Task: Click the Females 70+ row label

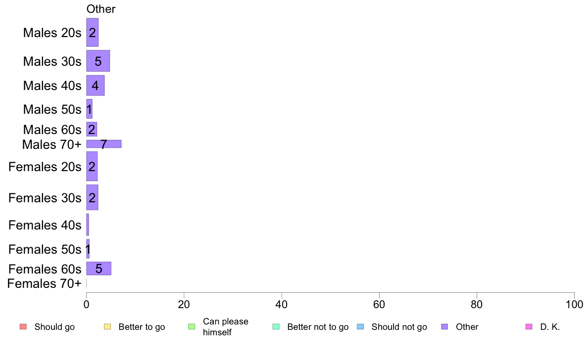Action: point(44,284)
